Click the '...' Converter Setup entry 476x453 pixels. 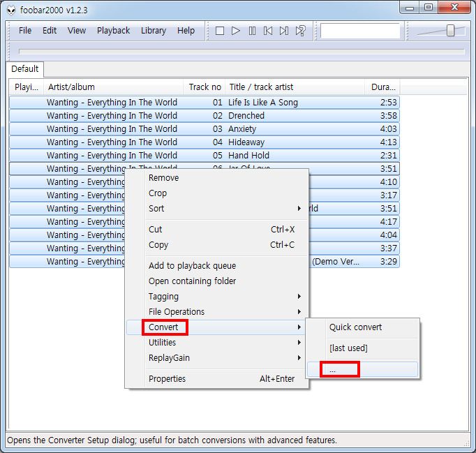pos(363,369)
